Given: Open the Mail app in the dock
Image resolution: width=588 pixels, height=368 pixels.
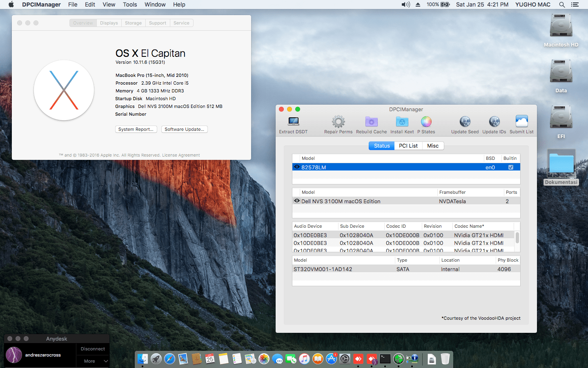Looking at the screenshot, I should 183,359.
